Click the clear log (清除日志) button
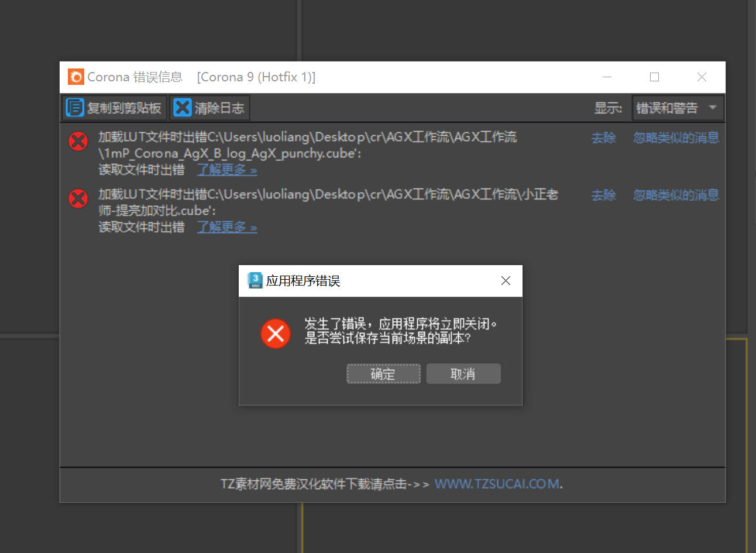 209,108
